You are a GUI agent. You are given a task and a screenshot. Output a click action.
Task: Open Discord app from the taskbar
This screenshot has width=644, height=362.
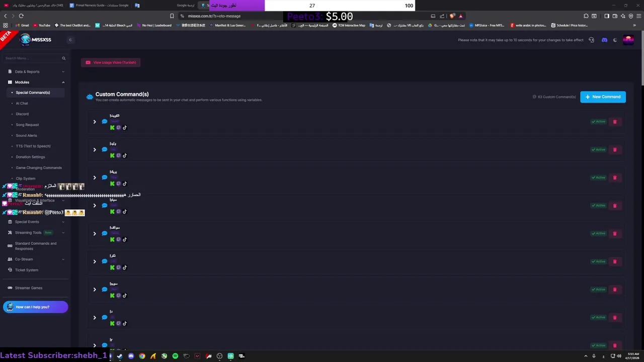coord(131,356)
